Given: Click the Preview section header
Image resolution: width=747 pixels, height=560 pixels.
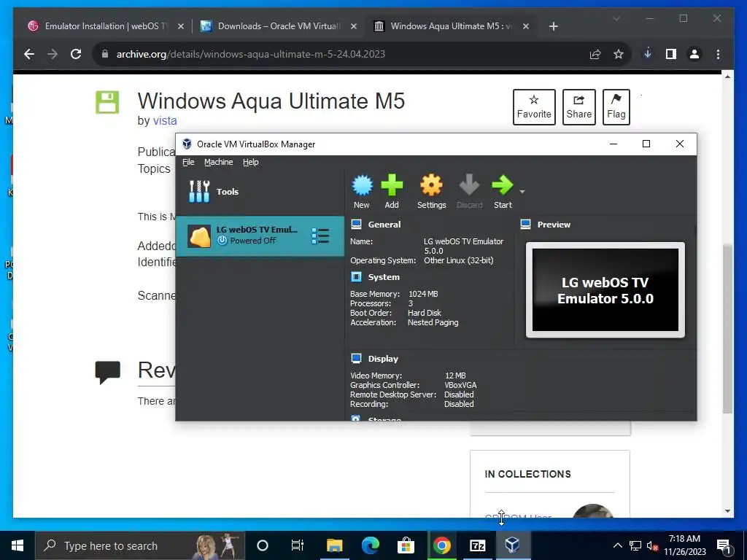Looking at the screenshot, I should click(x=554, y=225).
